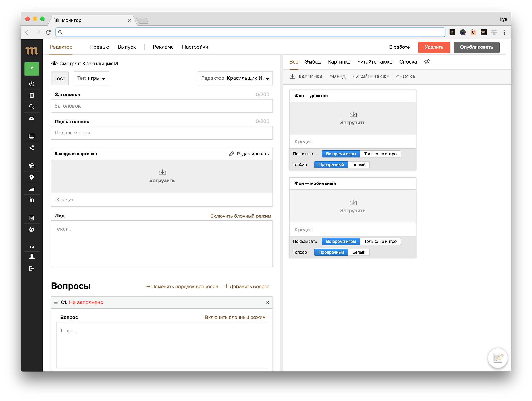The image size is (532, 401).
Task: Set mobile topbar to Белый
Action: [359, 252]
